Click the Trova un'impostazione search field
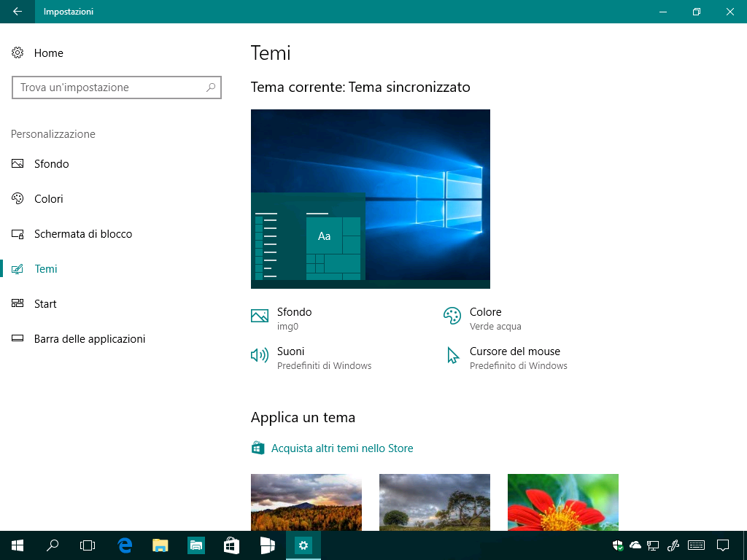The width and height of the screenshot is (747, 560). tap(117, 87)
